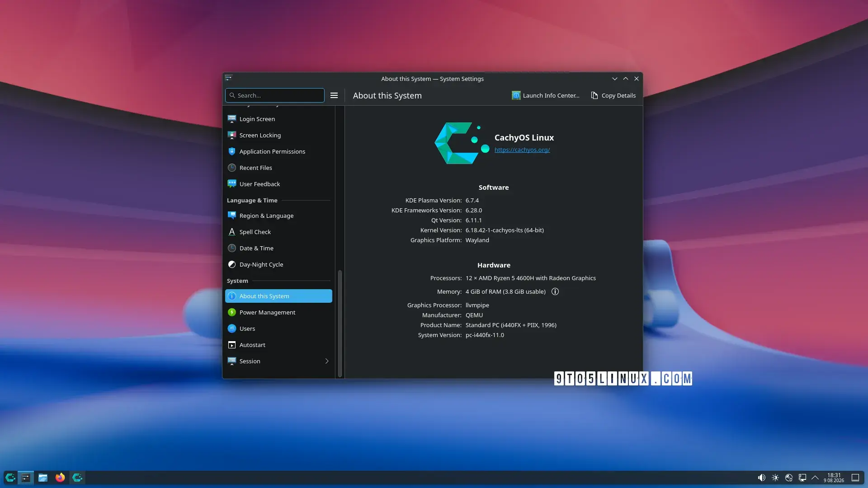Select the Manufacturer value QEMU
The image size is (868, 488).
(474, 315)
